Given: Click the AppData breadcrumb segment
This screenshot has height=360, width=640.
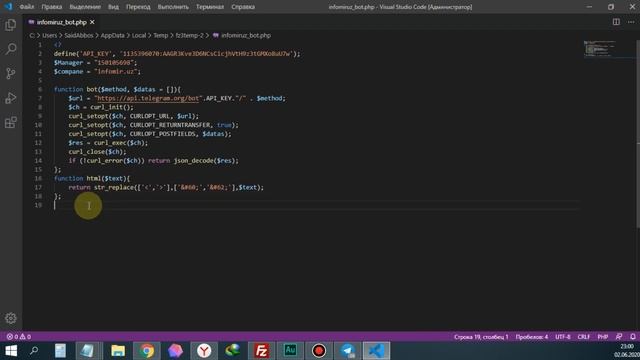Looking at the screenshot, I should [x=112, y=36].
